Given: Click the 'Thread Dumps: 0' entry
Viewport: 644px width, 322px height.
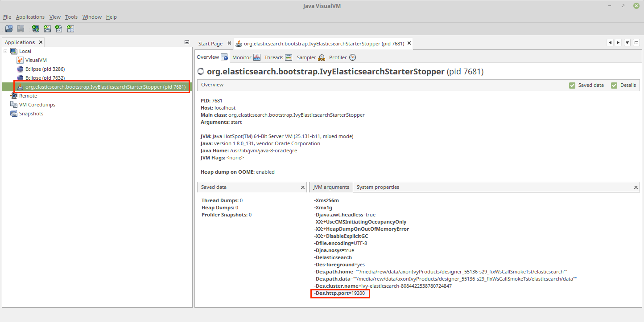Looking at the screenshot, I should coord(222,200).
